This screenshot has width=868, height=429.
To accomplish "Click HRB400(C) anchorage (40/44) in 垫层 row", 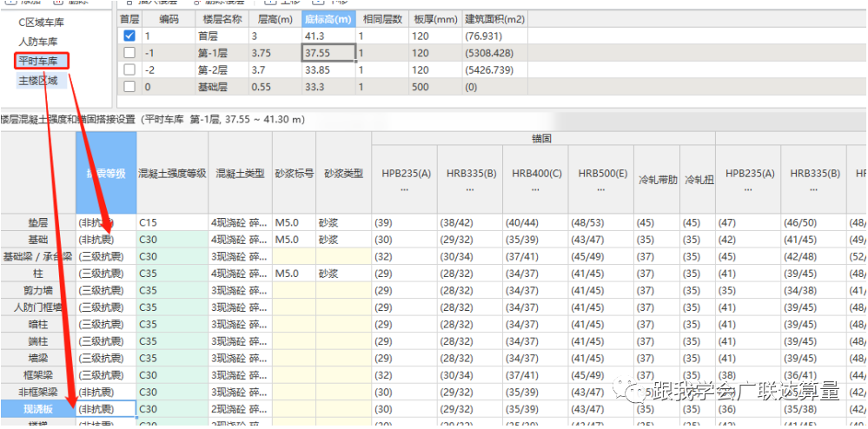I will tap(536, 222).
